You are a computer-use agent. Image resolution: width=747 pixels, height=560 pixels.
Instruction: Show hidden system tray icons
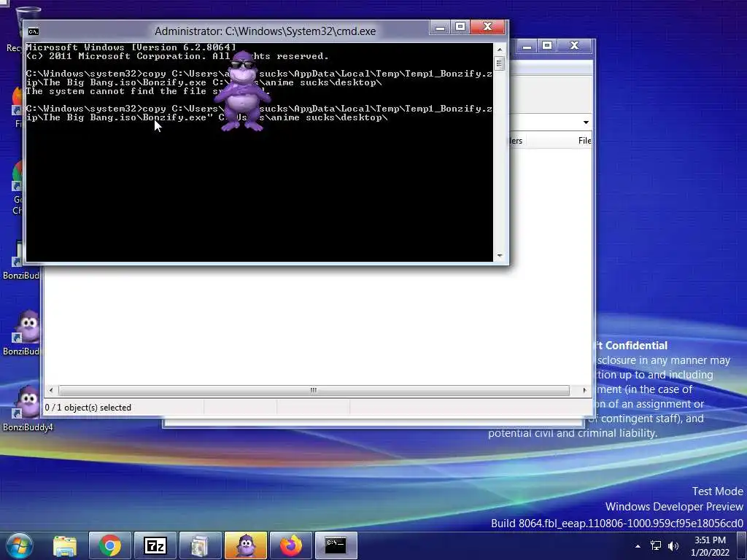tap(638, 545)
